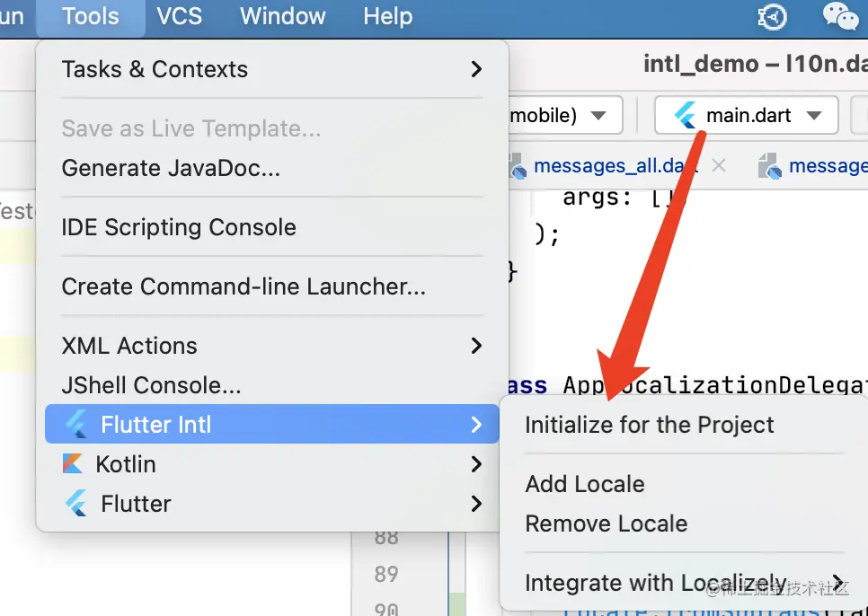This screenshot has height=616, width=868.
Task: Open the Window menu
Action: [282, 16]
